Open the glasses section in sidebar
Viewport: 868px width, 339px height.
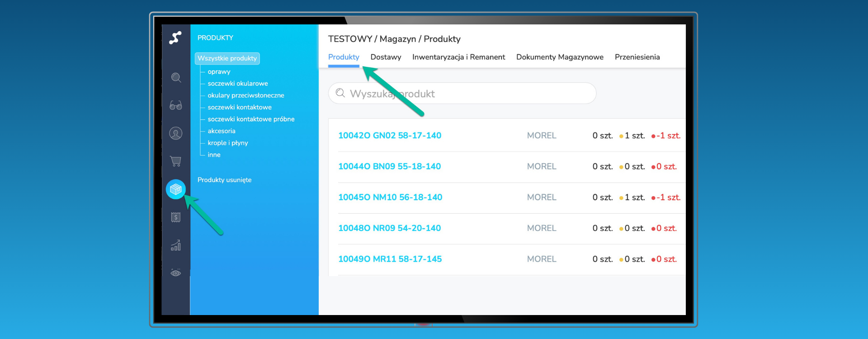[176, 106]
